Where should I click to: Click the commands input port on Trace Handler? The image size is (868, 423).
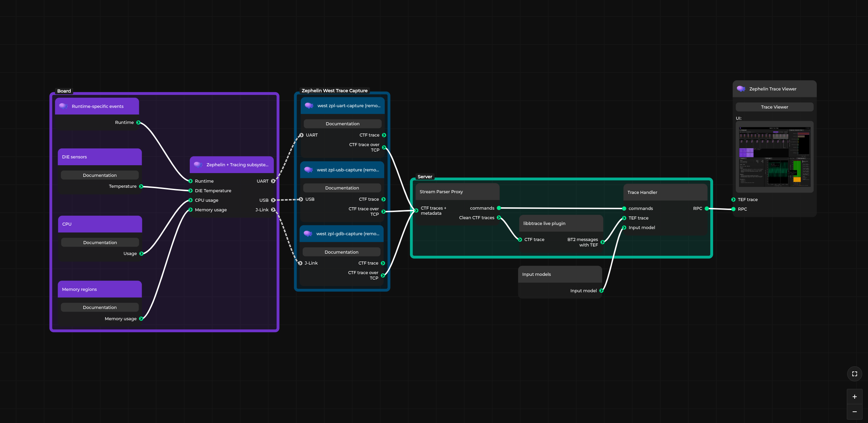pyautogui.click(x=624, y=209)
